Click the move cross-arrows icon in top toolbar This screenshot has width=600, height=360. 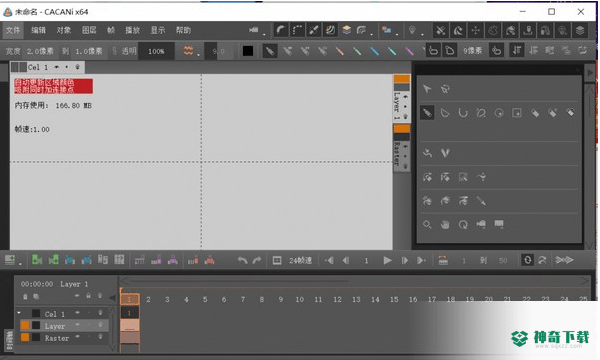tap(475, 30)
